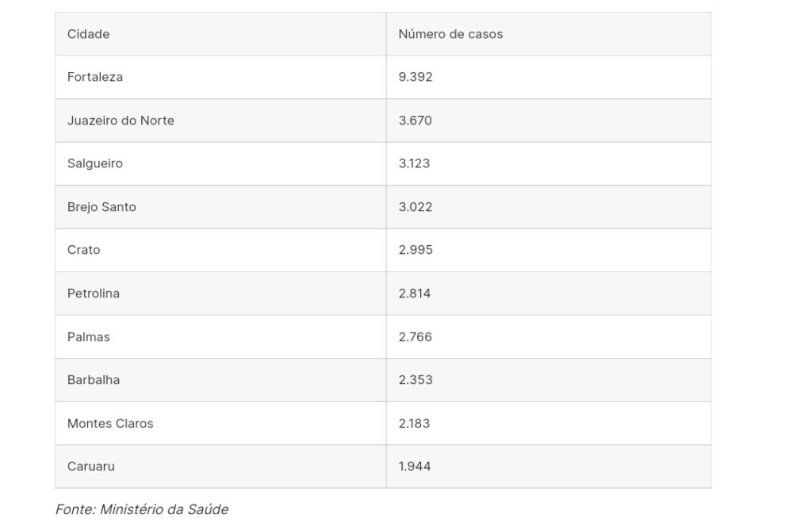Select the Fortaleza city cell
This screenshot has width=812, height=530.
(95, 77)
